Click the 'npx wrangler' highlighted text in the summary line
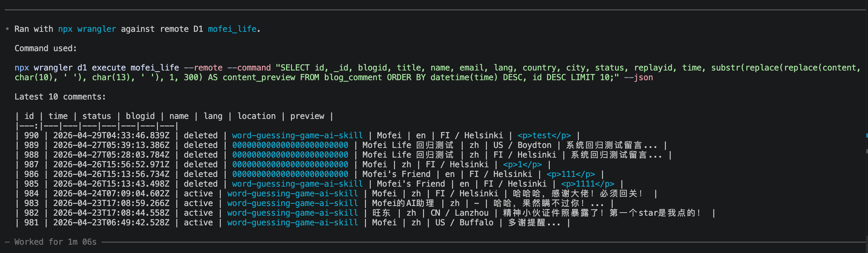This screenshot has width=868, height=253. pos(87,29)
